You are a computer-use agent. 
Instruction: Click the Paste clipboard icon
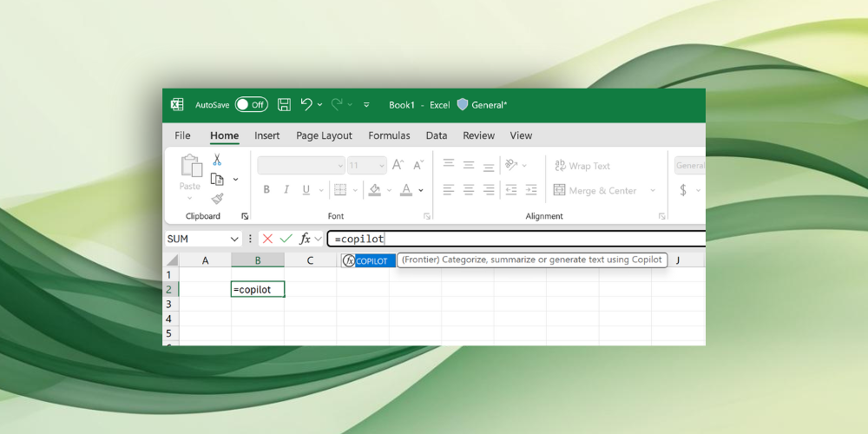point(192,166)
